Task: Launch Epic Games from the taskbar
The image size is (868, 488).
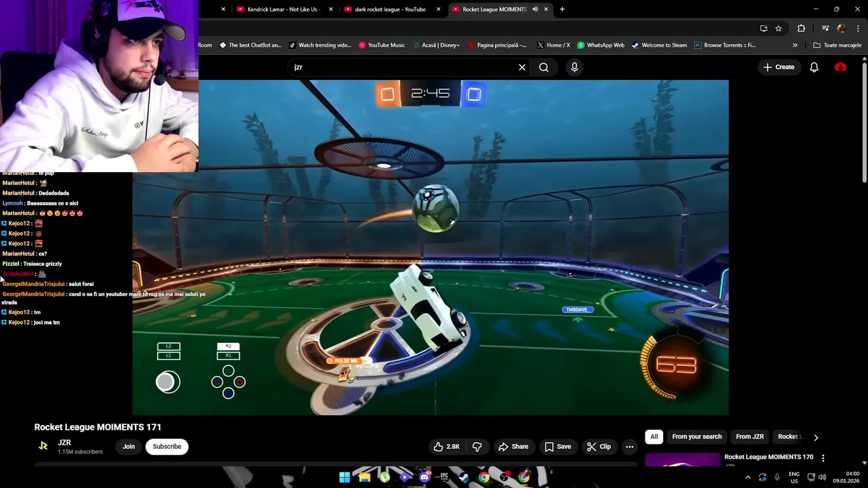Action: pyautogui.click(x=444, y=477)
